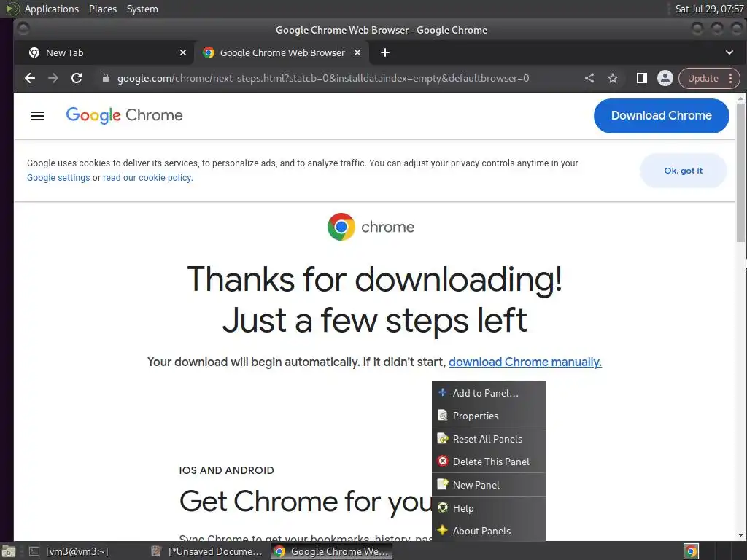
Task: Open the System menu
Action: (x=142, y=9)
